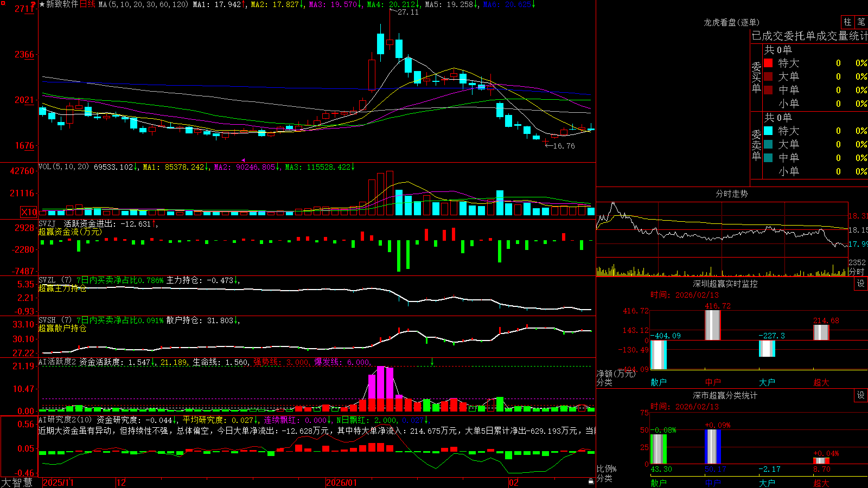This screenshot has width=868, height=488.
Task: Select the AI活跃度2 indicator label
Action: click(58, 362)
